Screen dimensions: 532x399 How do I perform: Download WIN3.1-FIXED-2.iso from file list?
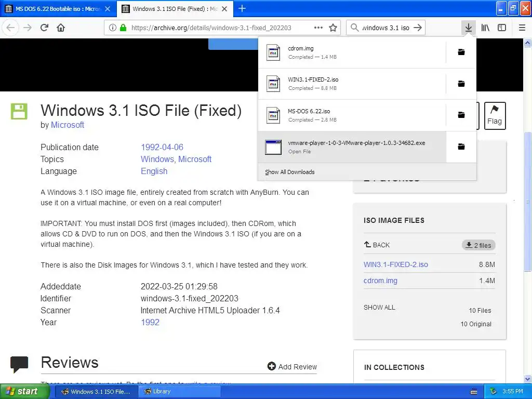pyautogui.click(x=395, y=264)
